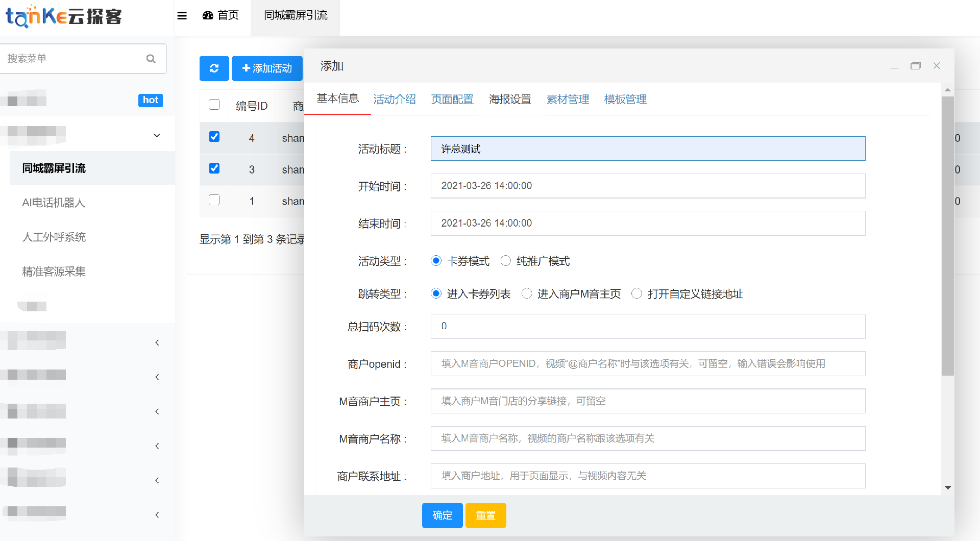Click the 确定 confirm button

(443, 515)
